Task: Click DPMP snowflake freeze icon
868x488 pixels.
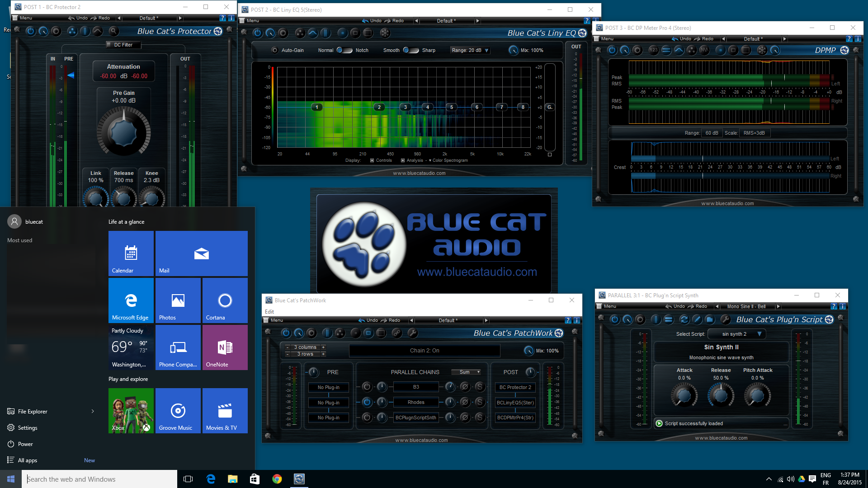Action: [762, 50]
